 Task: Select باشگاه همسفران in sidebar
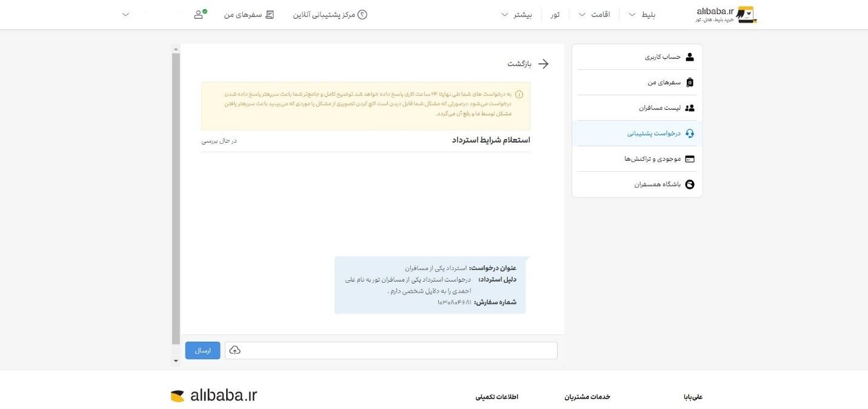[637, 184]
